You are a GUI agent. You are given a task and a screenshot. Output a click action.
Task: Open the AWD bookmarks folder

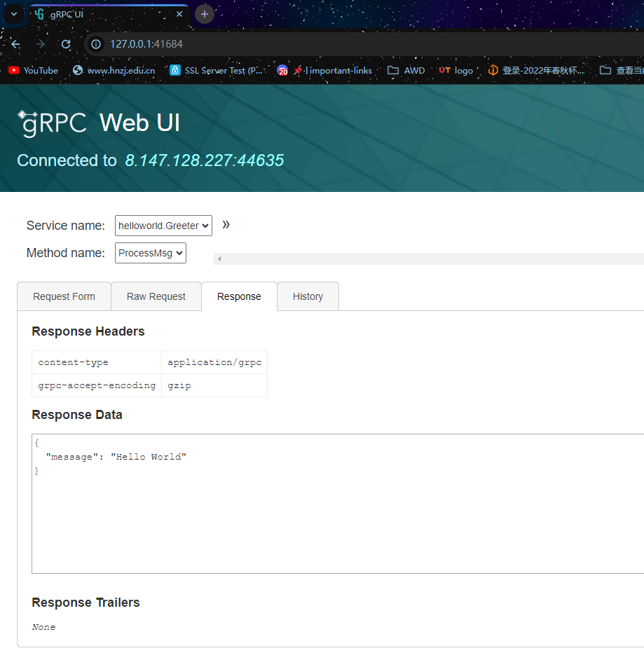click(406, 71)
